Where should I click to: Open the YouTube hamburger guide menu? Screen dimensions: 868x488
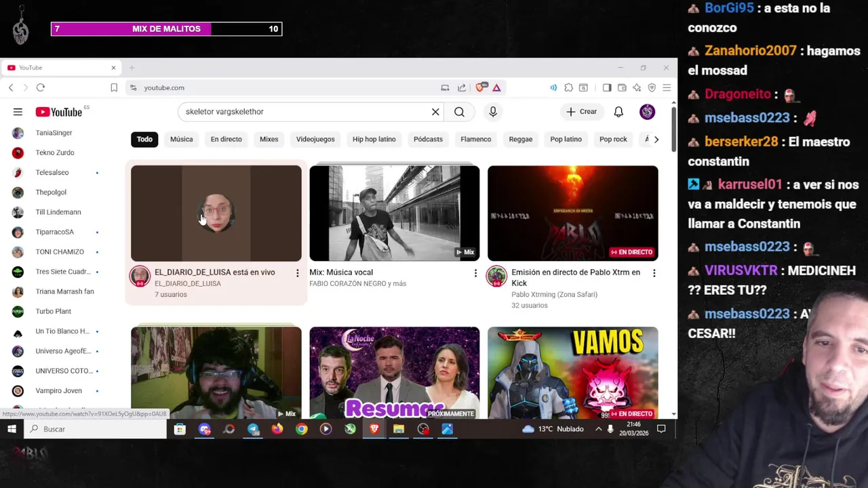point(18,112)
